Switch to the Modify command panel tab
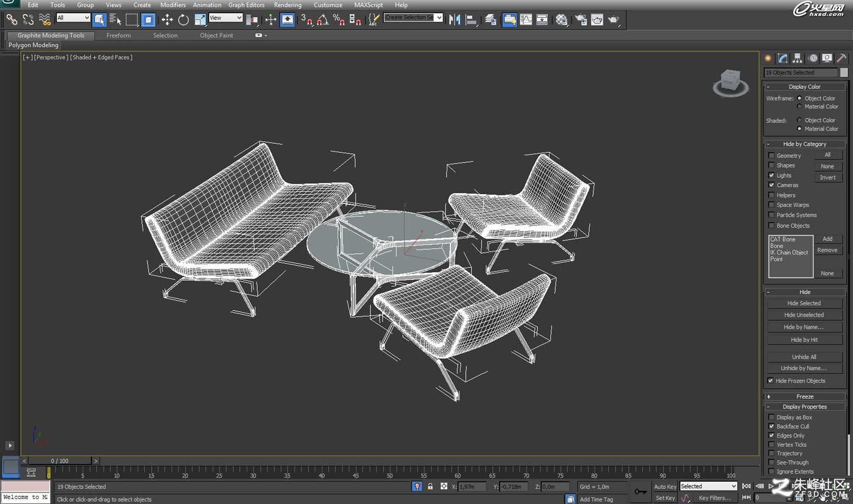Image resolution: width=853 pixels, height=504 pixels. click(783, 58)
